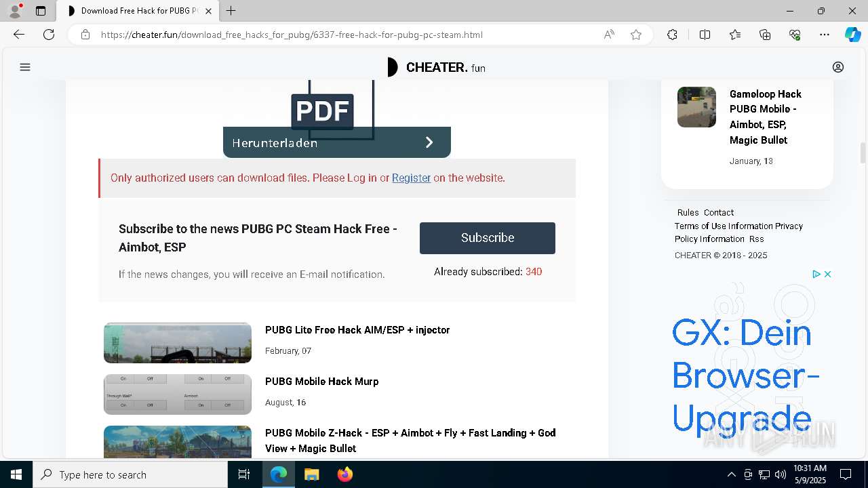Open Edge Settings and more menu
Viewport: 868px width, 488px height.
tap(825, 35)
